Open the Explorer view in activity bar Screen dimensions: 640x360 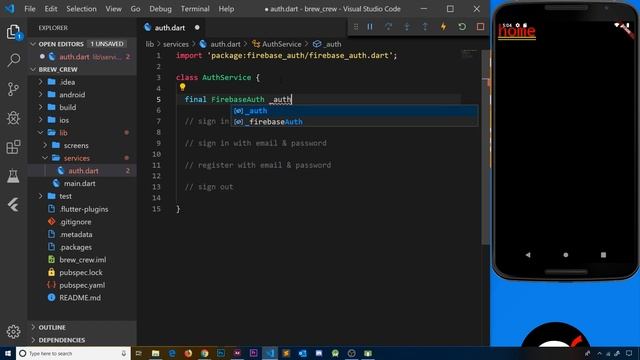point(13,32)
